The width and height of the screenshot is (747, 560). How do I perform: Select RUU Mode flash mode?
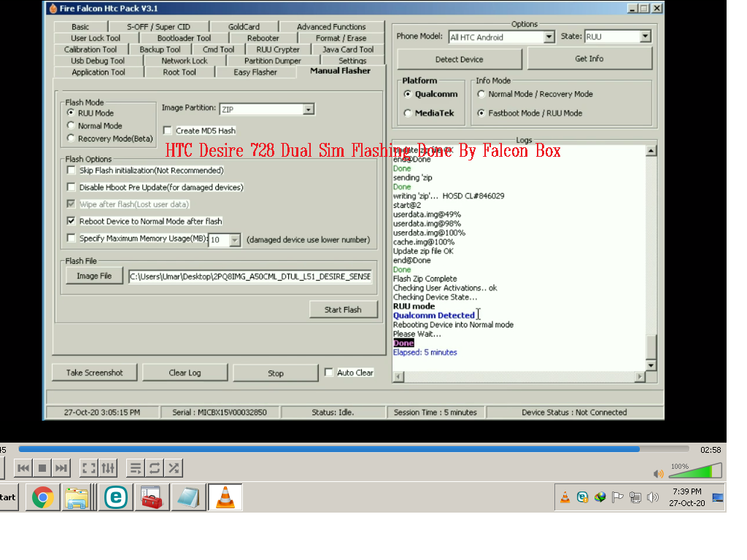click(71, 113)
